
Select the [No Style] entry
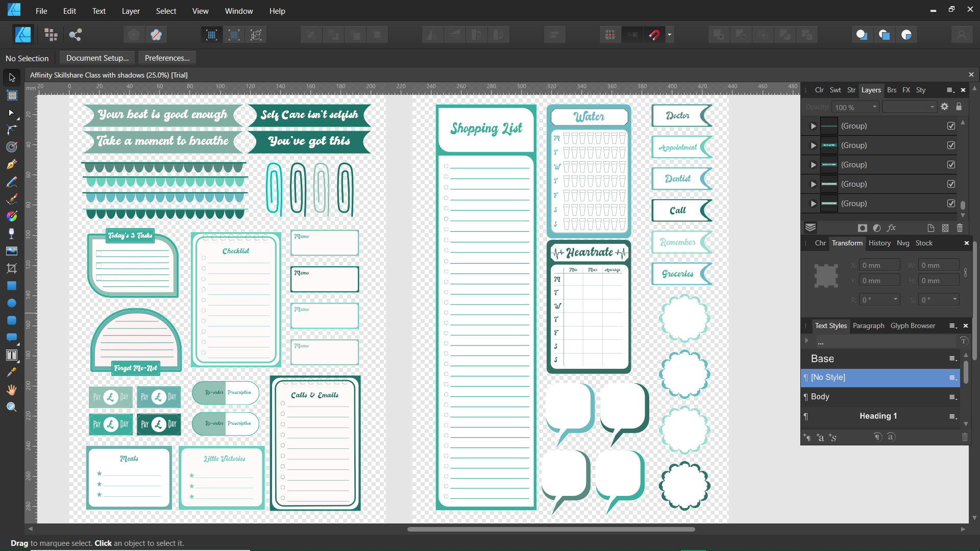point(880,378)
